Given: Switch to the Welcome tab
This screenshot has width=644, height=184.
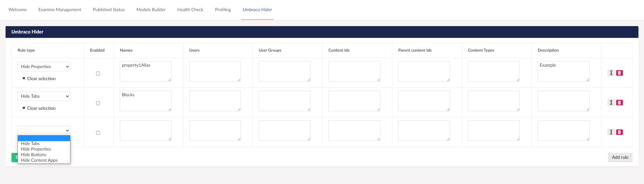Looking at the screenshot, I should point(18,10).
